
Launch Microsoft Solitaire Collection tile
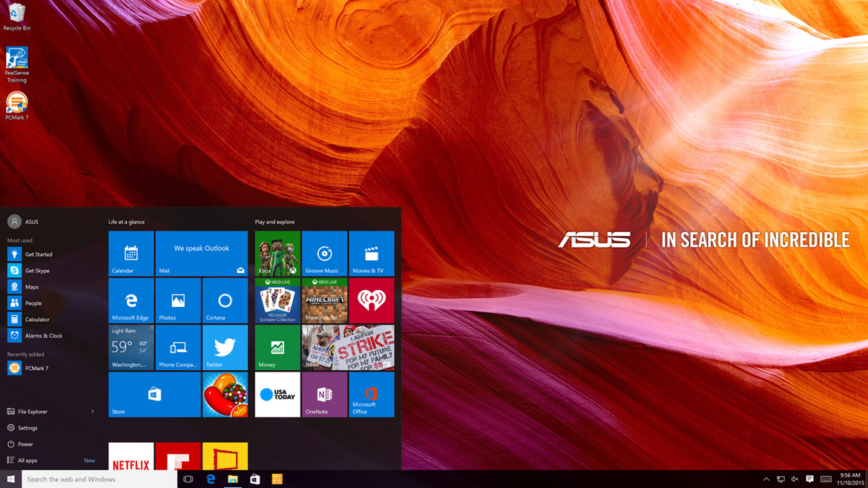click(x=278, y=300)
